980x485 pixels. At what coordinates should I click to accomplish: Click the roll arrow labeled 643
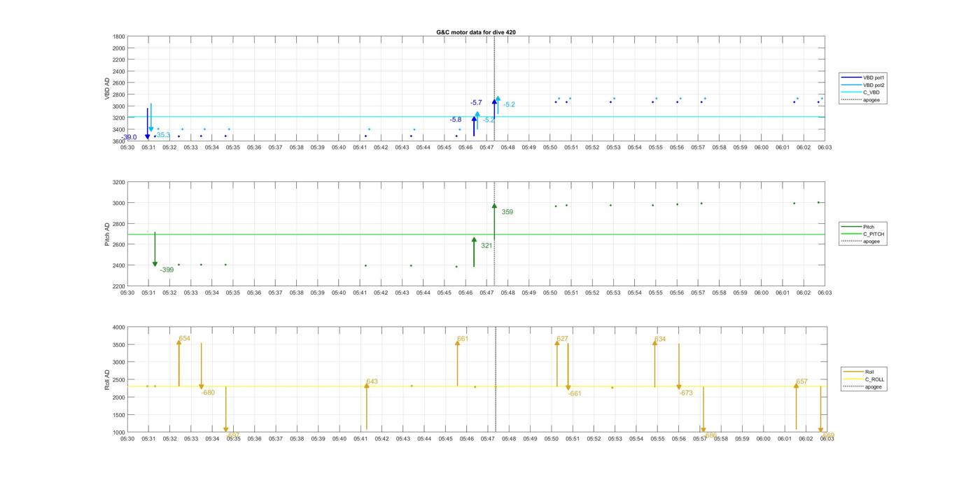coord(366,407)
